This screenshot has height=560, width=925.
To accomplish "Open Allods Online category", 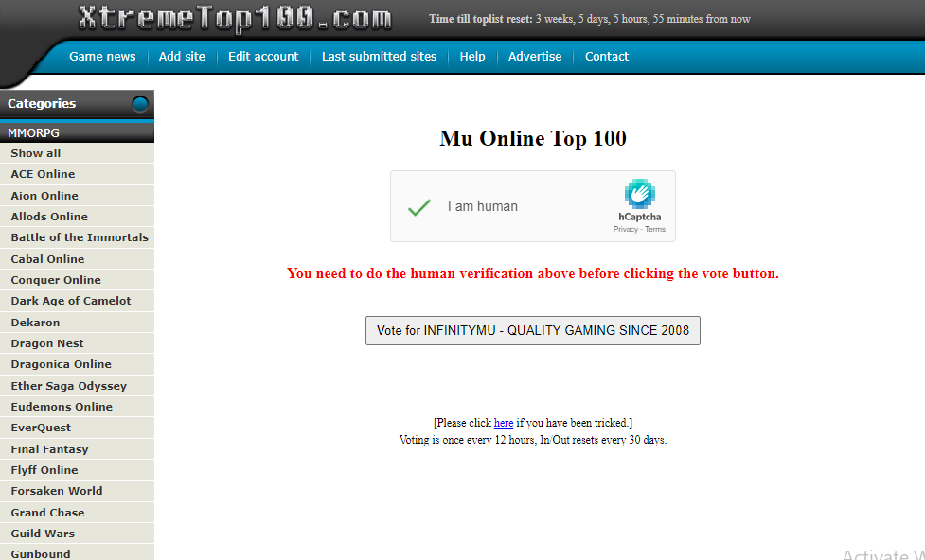I will pyautogui.click(x=77, y=217).
